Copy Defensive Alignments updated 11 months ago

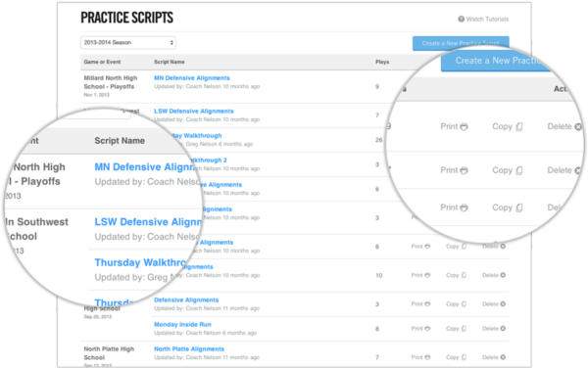tap(456, 304)
